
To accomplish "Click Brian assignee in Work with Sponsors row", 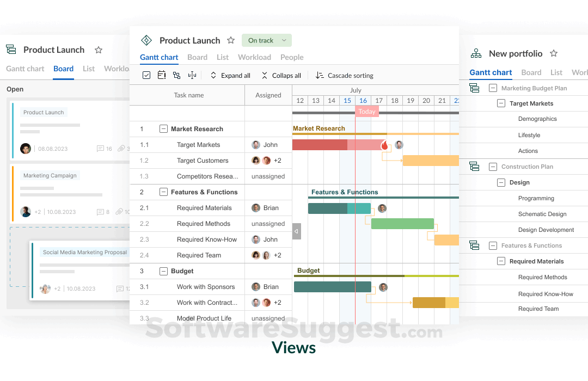I will [271, 287].
